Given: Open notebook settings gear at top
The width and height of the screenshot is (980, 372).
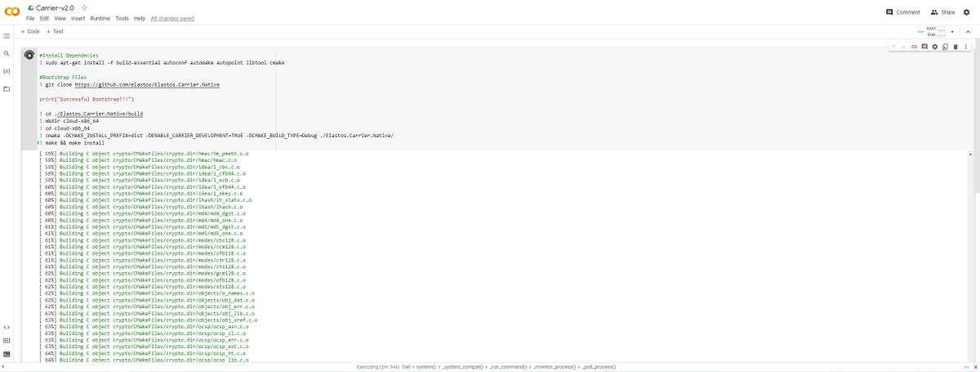Looking at the screenshot, I should (x=966, y=12).
